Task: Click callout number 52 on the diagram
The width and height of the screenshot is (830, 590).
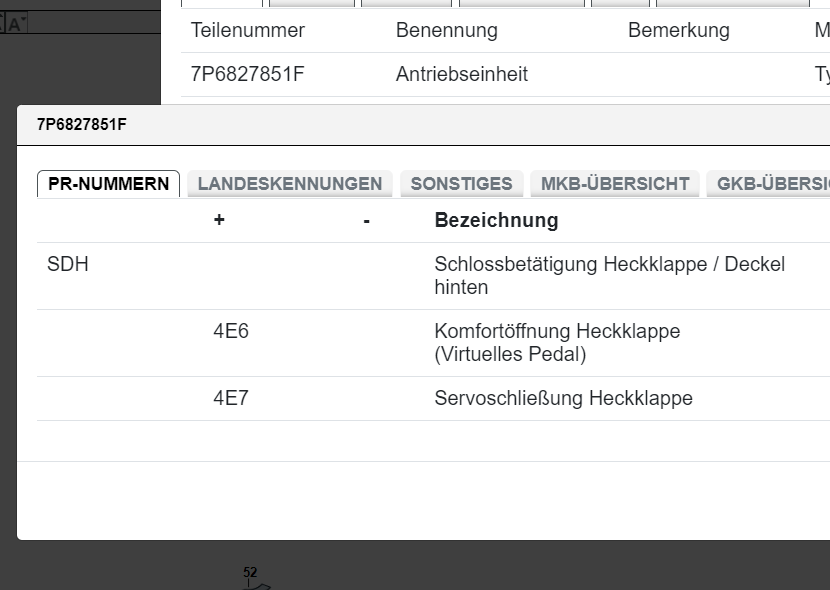Action: coord(250,571)
